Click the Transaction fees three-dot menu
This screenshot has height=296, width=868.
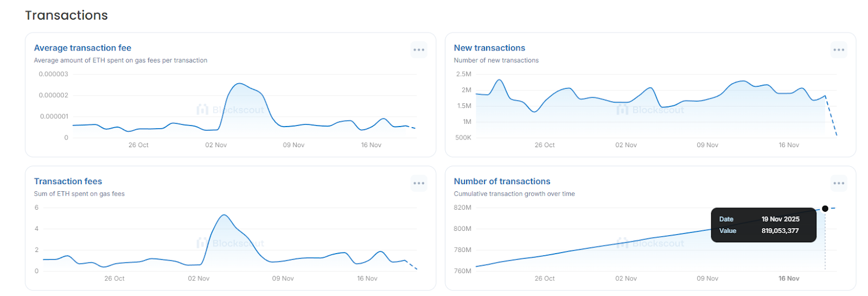[x=419, y=184]
